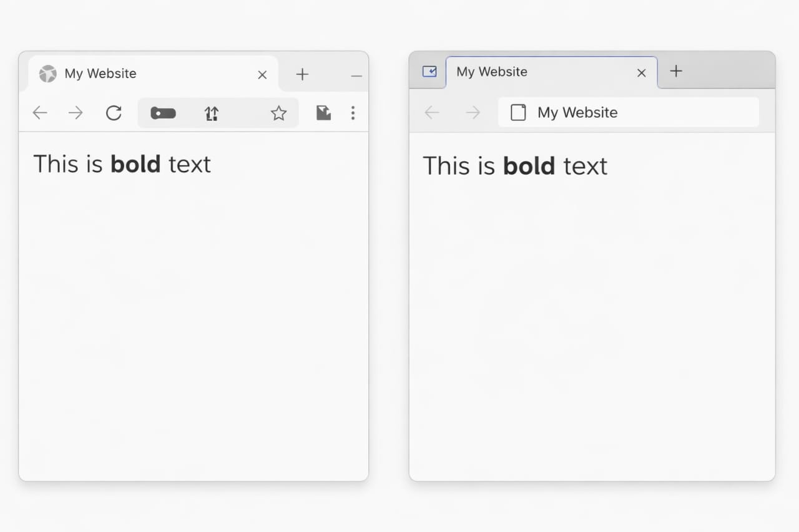Click the back arrow in right browser
Image resolution: width=799 pixels, height=532 pixels.
click(432, 112)
